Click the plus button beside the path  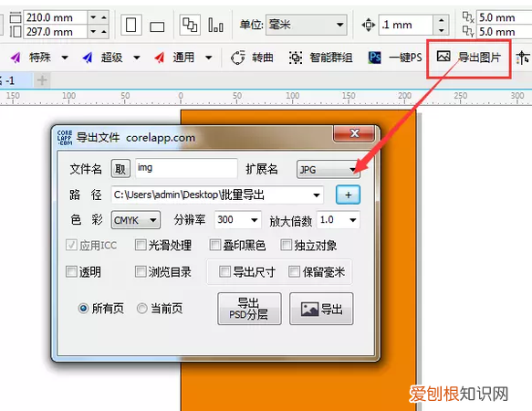(x=348, y=195)
